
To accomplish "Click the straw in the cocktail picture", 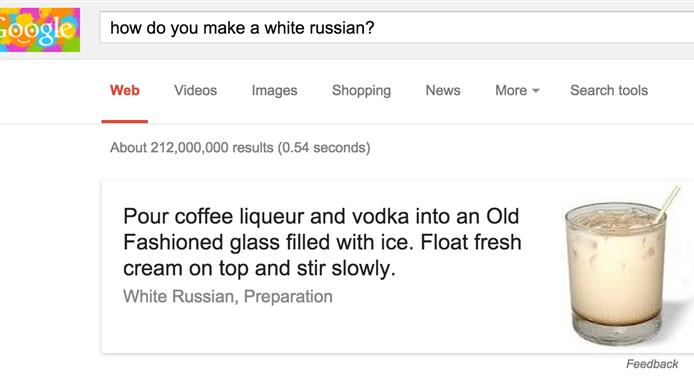I will pyautogui.click(x=667, y=204).
